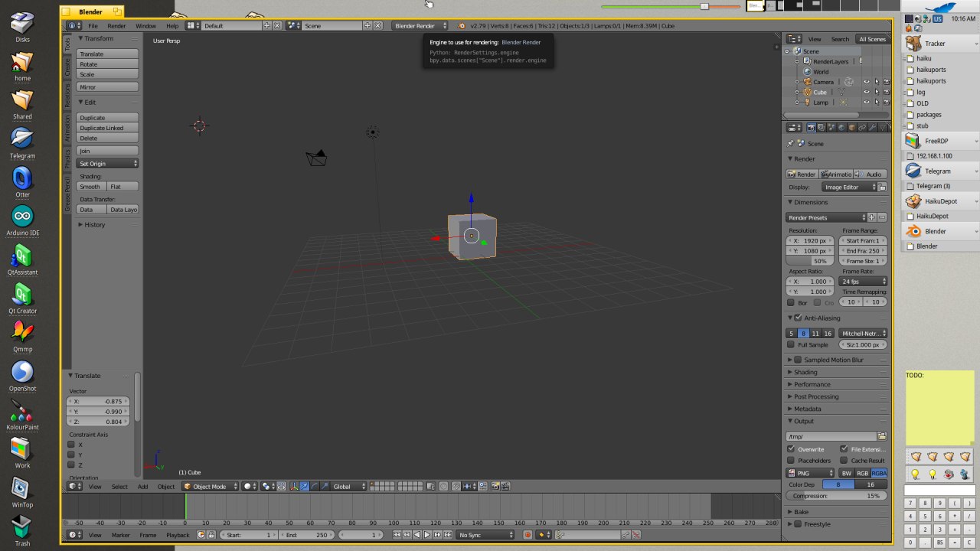
Task: Adjust the 50% resolution percentage slider
Action: tap(812, 261)
